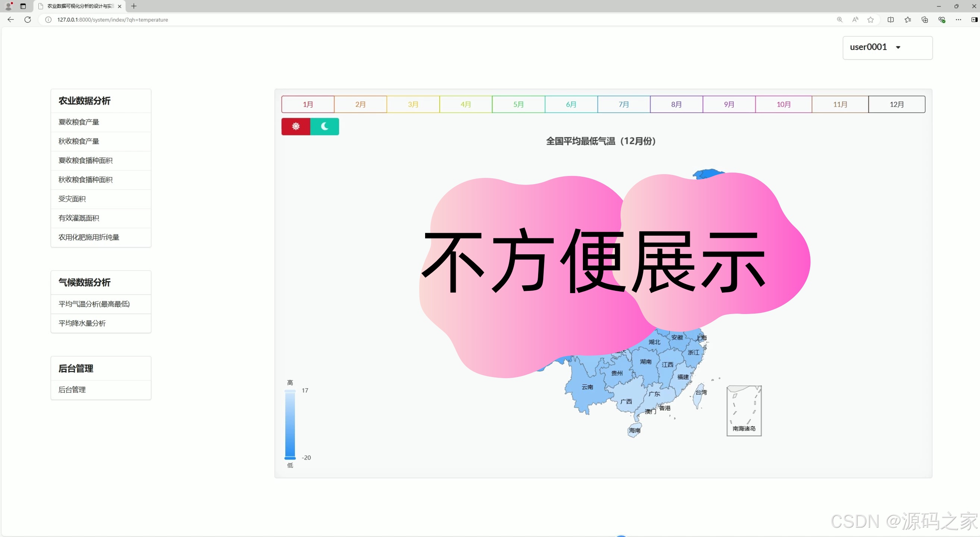The image size is (980, 537).
Task: Open split screen view icon
Action: coord(891,20)
